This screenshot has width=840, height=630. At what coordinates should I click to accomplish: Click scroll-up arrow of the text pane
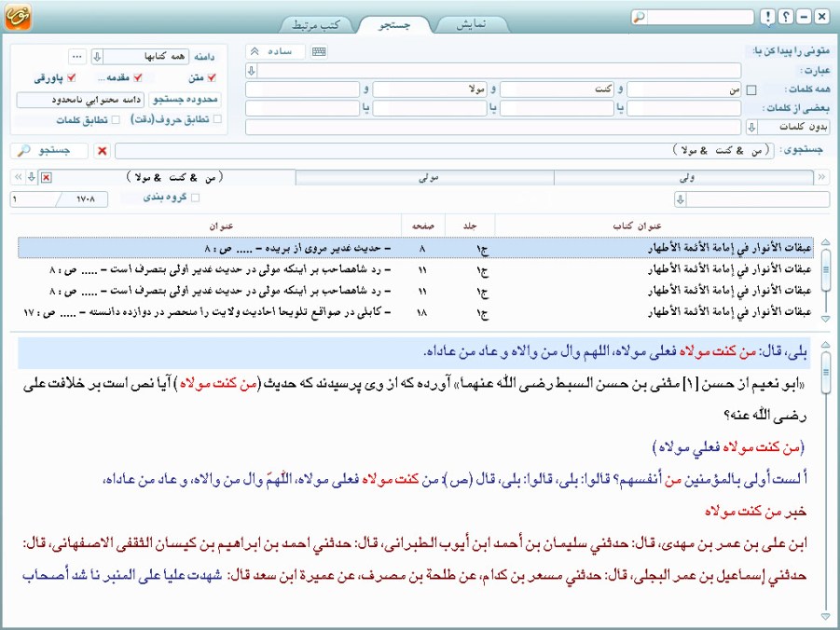point(825,345)
